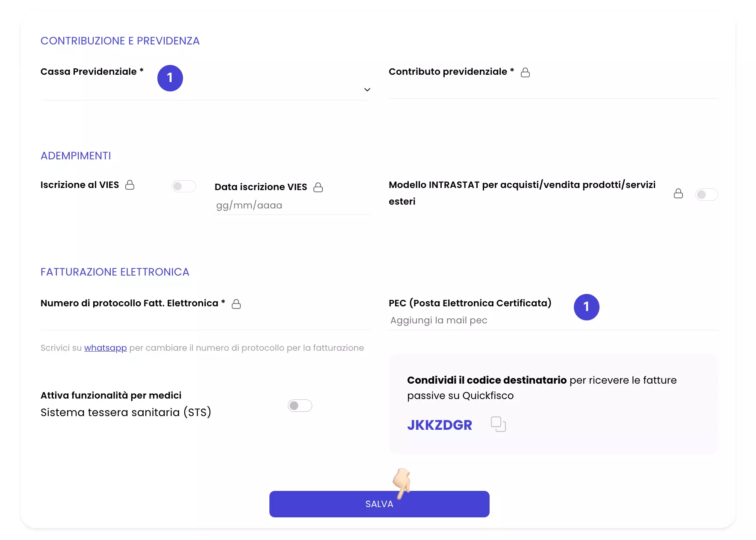756x540 pixels.
Task: Focus the Data iscrizione VIES date field
Action: point(292,205)
